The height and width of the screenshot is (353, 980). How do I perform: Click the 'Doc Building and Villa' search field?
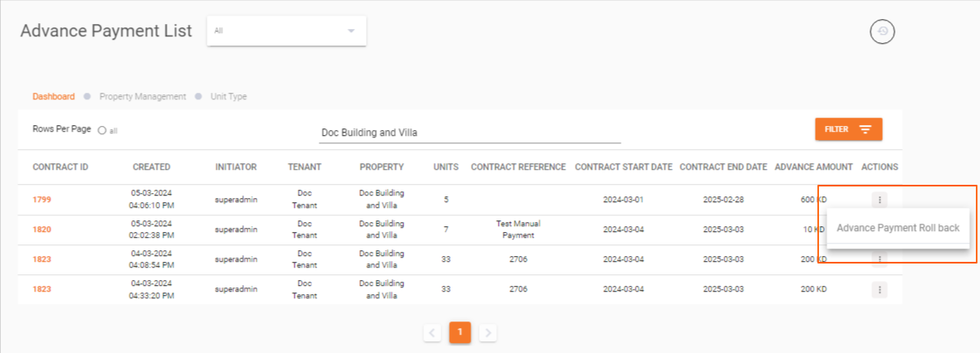coord(470,133)
